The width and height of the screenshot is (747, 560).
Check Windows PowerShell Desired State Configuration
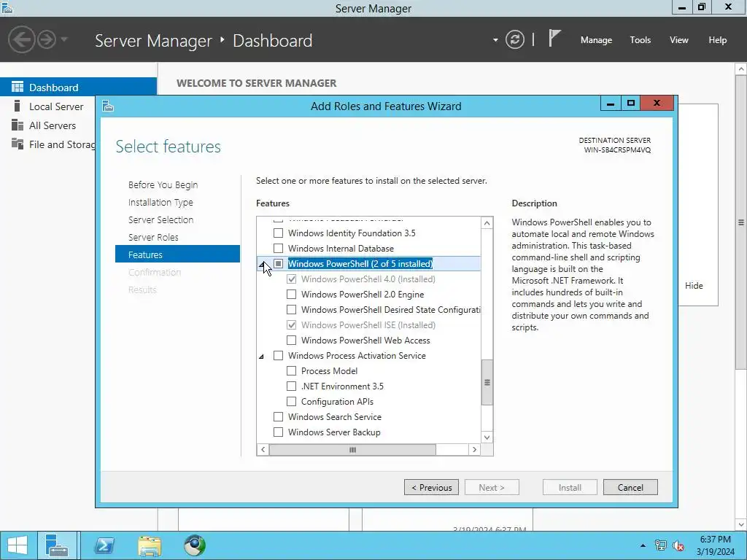pos(291,309)
